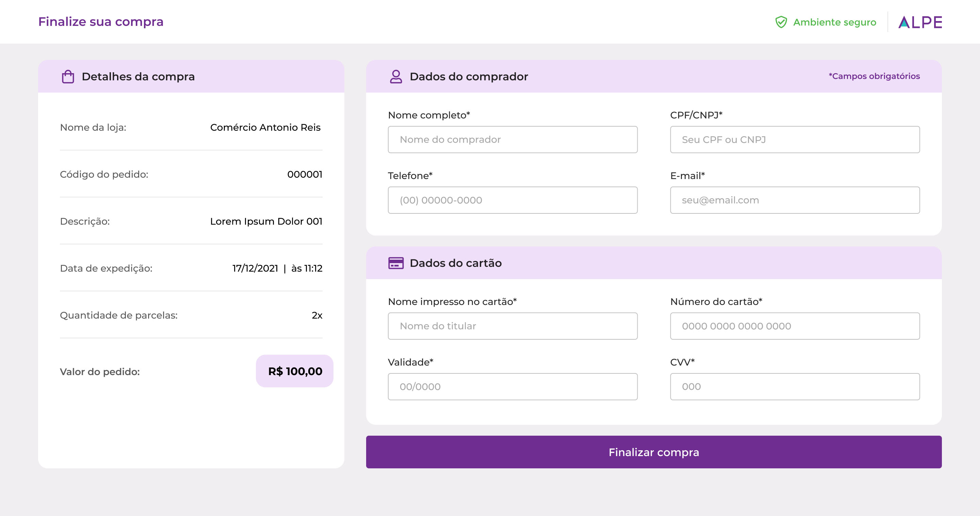Select the Validade input field
Image resolution: width=980 pixels, height=516 pixels.
pos(512,387)
